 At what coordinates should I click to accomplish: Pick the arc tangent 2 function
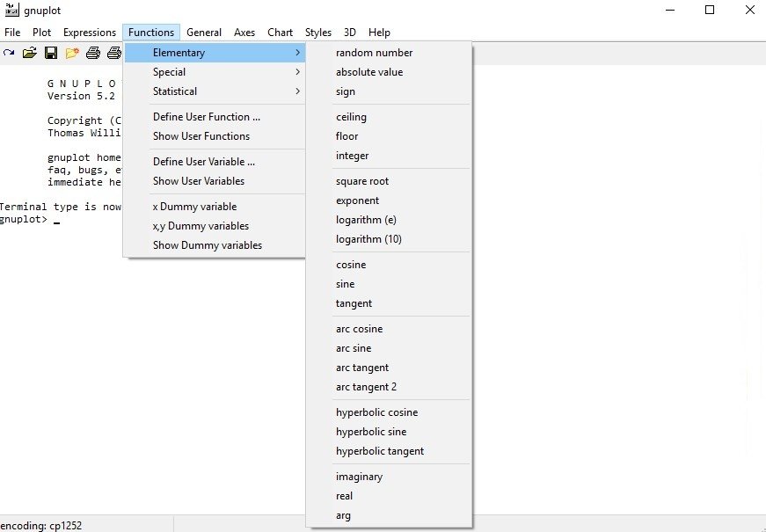coord(390,387)
